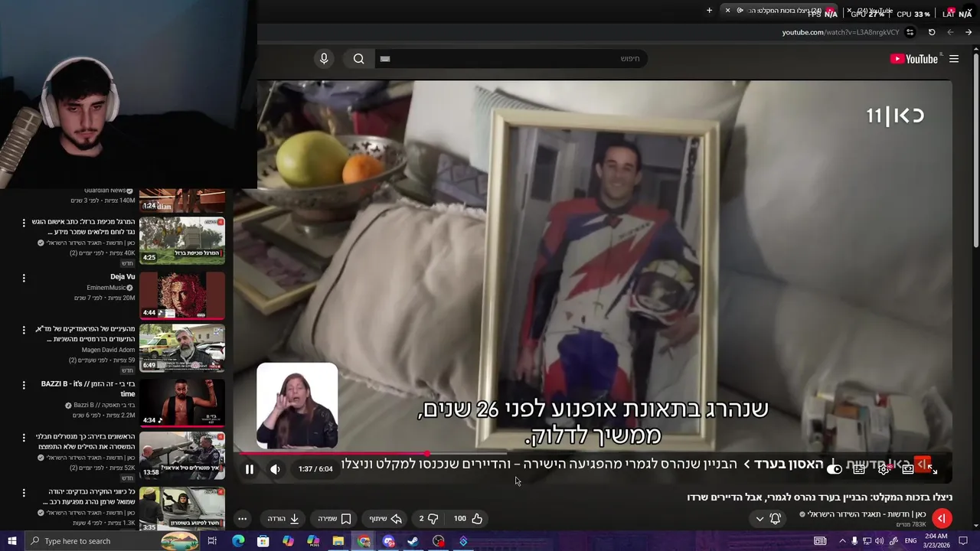The width and height of the screenshot is (980, 551).
Task: Switch to theater mode via its icon
Action: point(908,469)
